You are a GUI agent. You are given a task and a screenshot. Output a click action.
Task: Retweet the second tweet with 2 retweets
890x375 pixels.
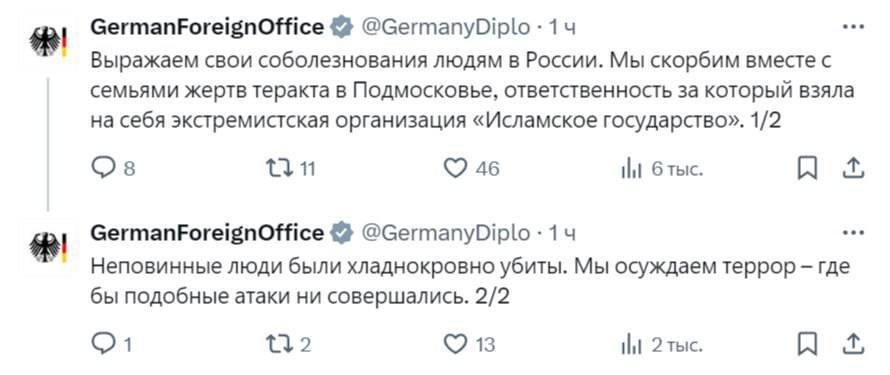click(289, 344)
